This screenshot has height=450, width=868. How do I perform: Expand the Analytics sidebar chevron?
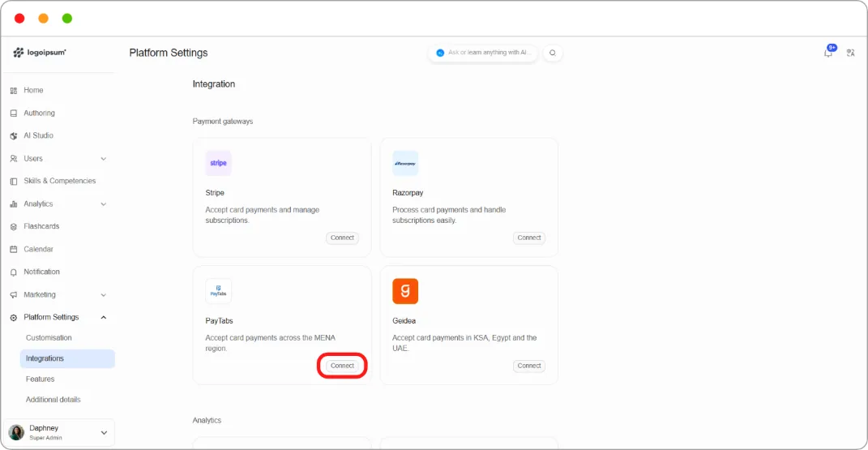[104, 204]
